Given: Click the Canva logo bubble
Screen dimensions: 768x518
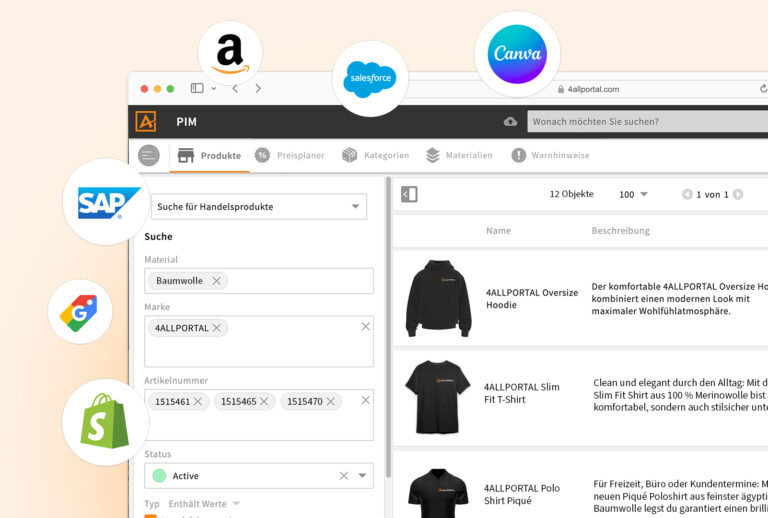Looking at the screenshot, I should 517,54.
